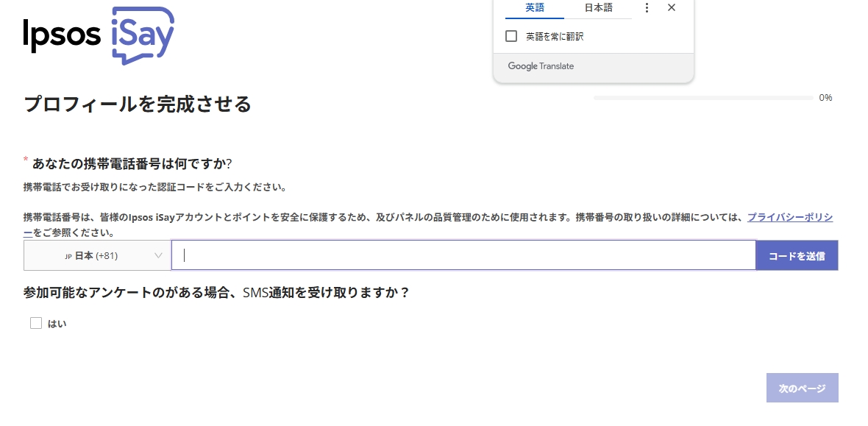This screenshot has height=426, width=868.
Task: Click the 0% profile progress bar
Action: pyautogui.click(x=703, y=98)
